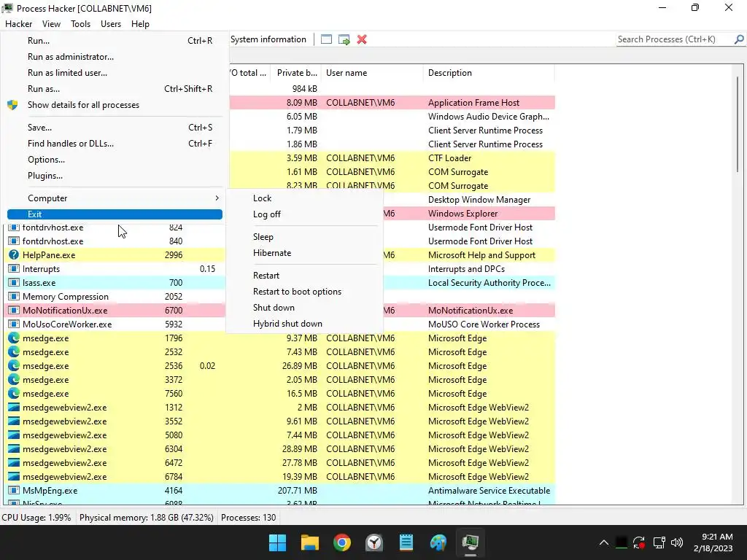
Task: Click the volume speaker tray icon
Action: pyautogui.click(x=677, y=542)
